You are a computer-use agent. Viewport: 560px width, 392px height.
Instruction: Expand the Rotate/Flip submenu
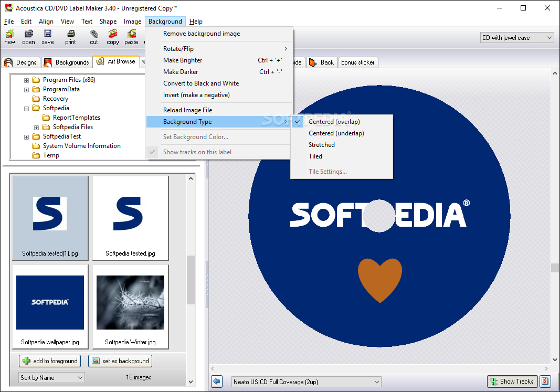tap(219, 49)
